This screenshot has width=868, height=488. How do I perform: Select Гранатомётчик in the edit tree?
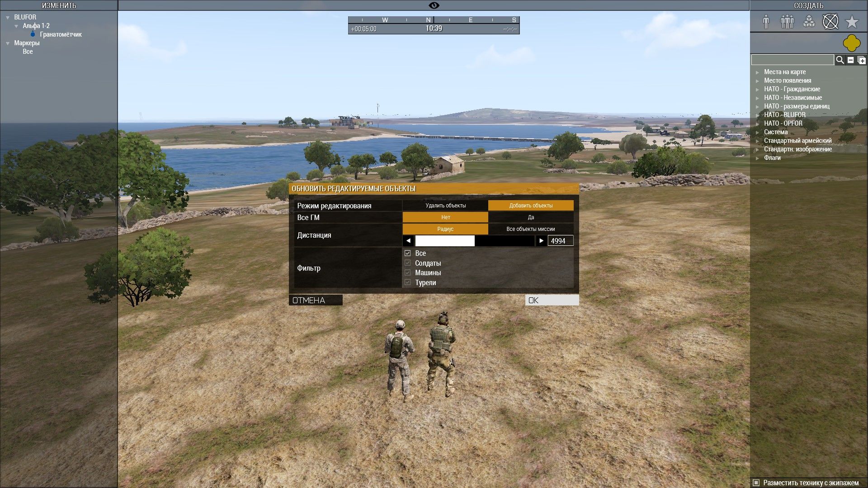coord(61,34)
